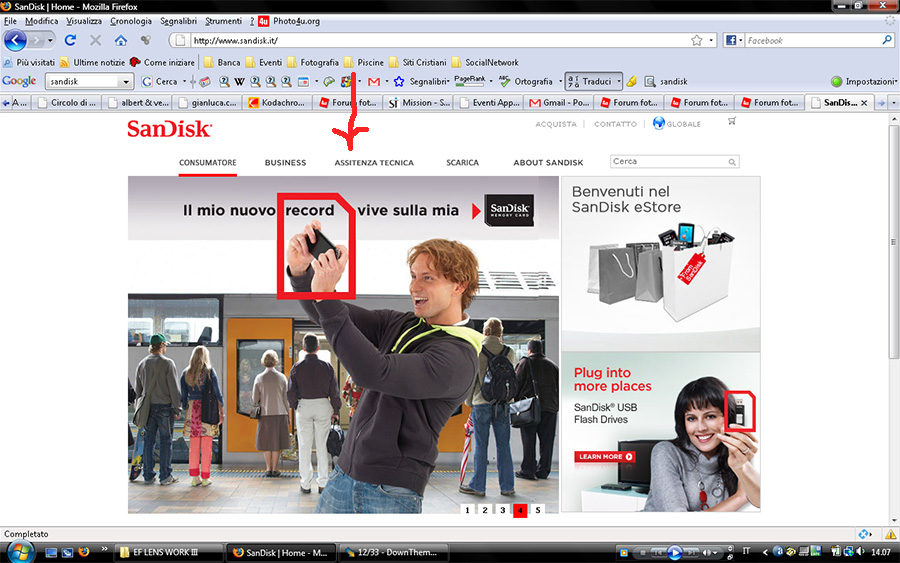
Task: Switch to the Kodachro... tab
Action: 278,103
